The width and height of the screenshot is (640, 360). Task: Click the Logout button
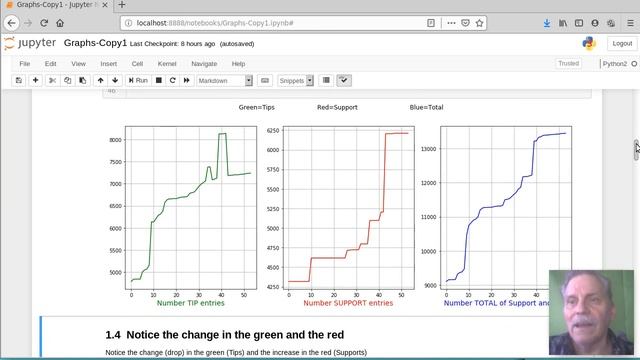(x=622, y=43)
